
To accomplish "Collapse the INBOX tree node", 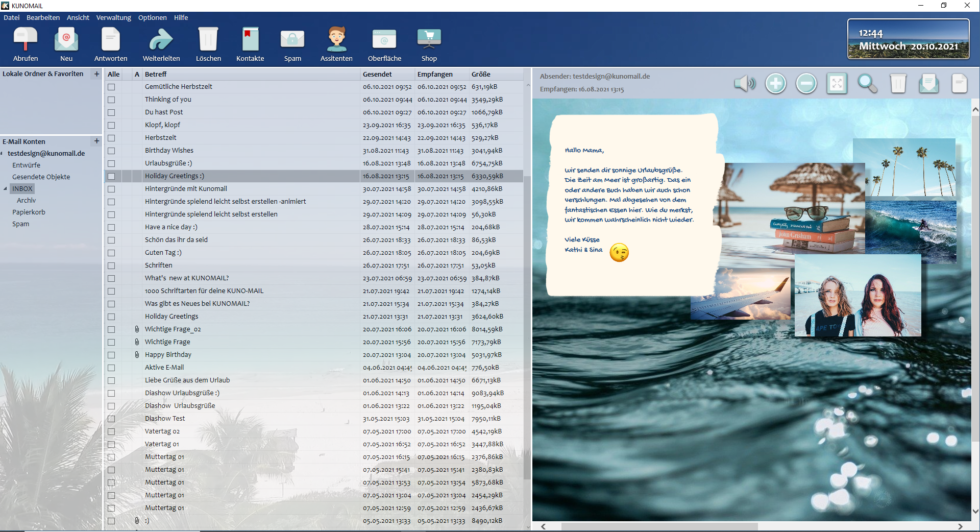I will pyautogui.click(x=5, y=188).
